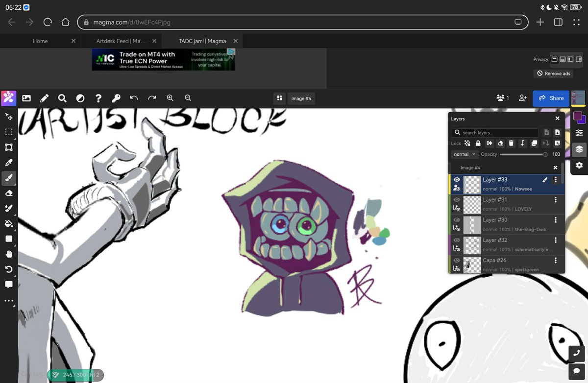Open the artboards grid icon beside Image #4
The width and height of the screenshot is (588, 383).
tap(279, 98)
